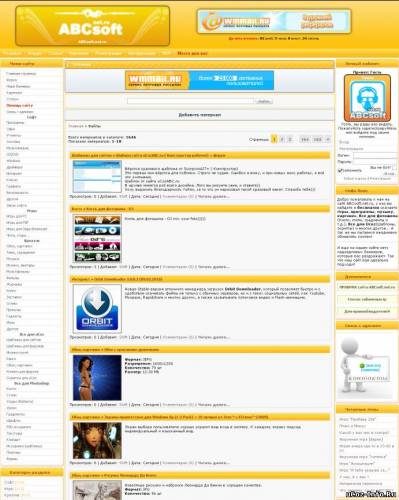Open the highlighted orange item in the left site menu
Image resolution: width=399 pixels, height=500 pixels.
tap(20, 105)
